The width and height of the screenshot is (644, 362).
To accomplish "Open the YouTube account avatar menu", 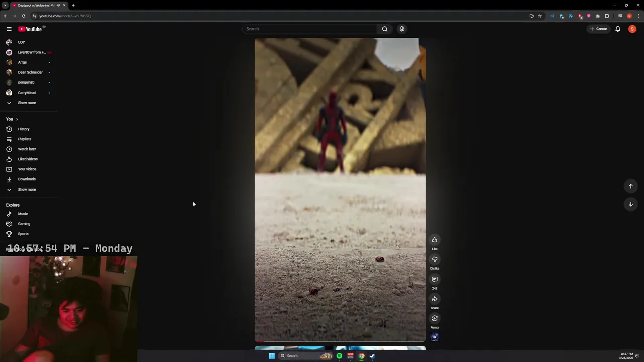I will 632,29.
